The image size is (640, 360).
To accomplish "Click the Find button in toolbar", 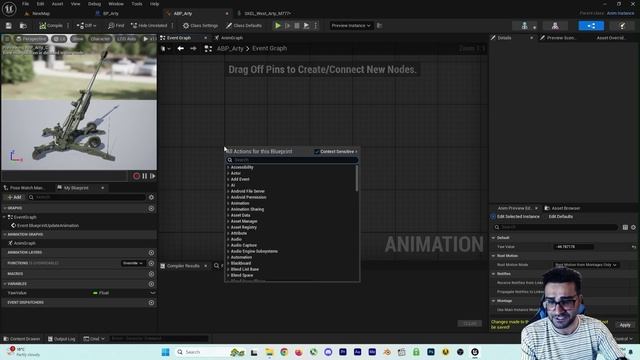I will 116,26.
